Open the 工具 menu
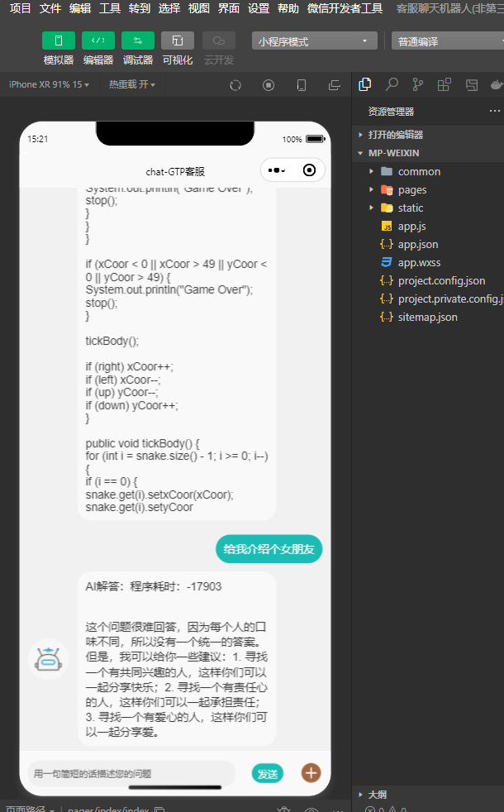The width and height of the screenshot is (504, 812). pos(110,8)
